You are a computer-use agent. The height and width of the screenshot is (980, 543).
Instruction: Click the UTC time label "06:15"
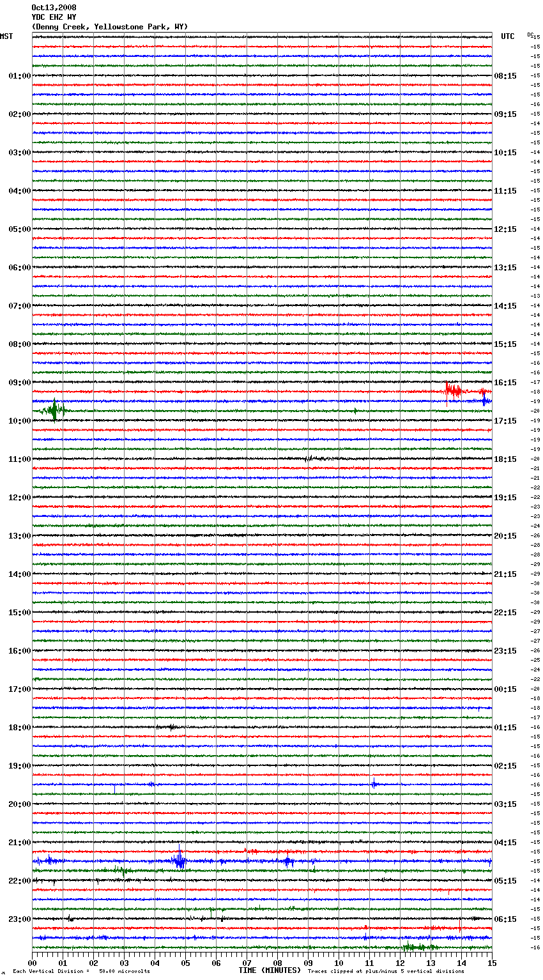point(505,919)
